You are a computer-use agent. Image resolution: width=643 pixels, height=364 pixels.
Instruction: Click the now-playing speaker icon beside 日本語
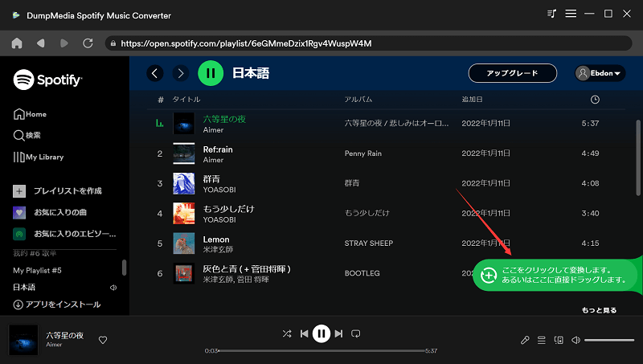click(113, 288)
